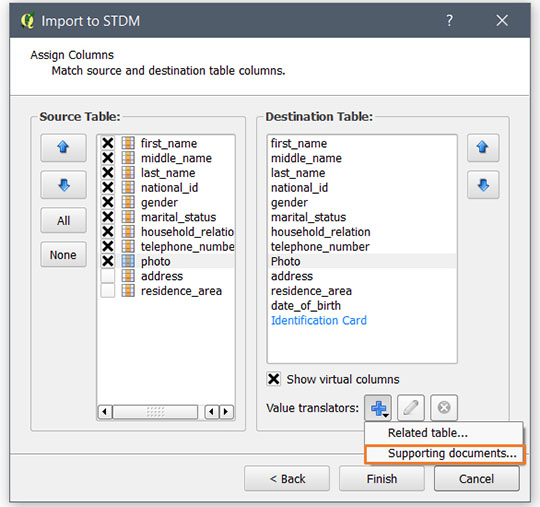Uncheck the photo source checkbox
Screen dimensions: 540x507
(x=108, y=261)
